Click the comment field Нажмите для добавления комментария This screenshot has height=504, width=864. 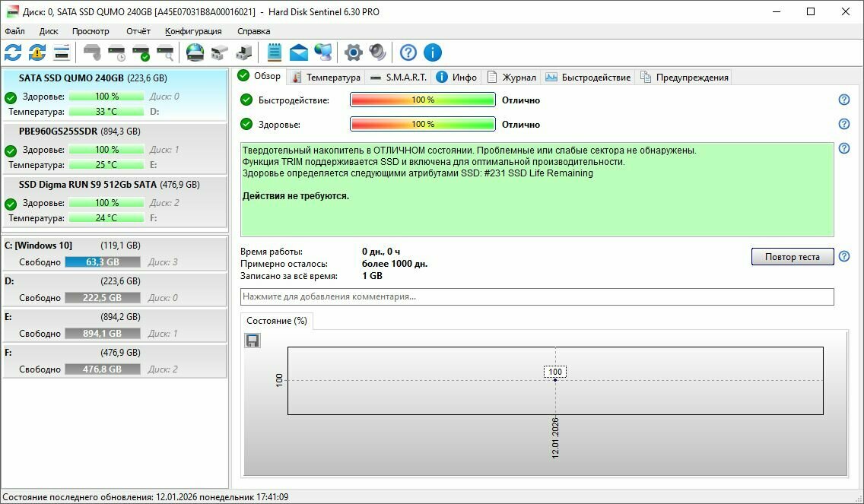[x=537, y=296]
